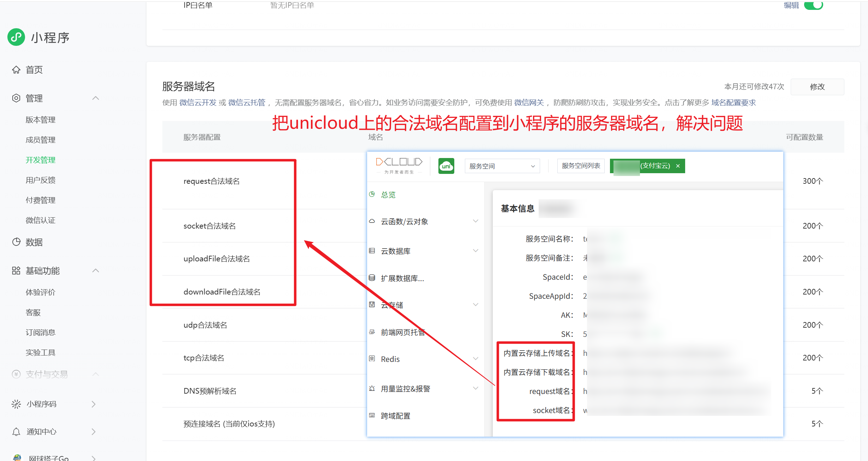
Task: Select 版本管理 in the sidebar
Action: pos(41,120)
